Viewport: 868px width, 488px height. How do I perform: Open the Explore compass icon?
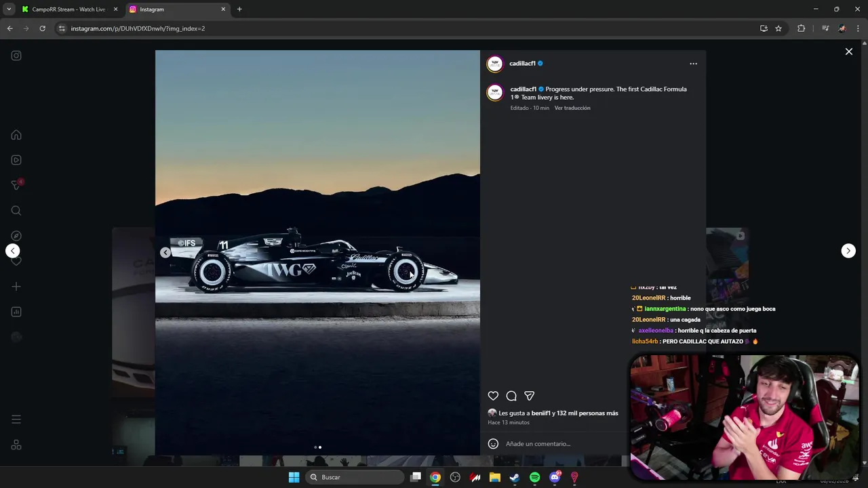[16, 236]
